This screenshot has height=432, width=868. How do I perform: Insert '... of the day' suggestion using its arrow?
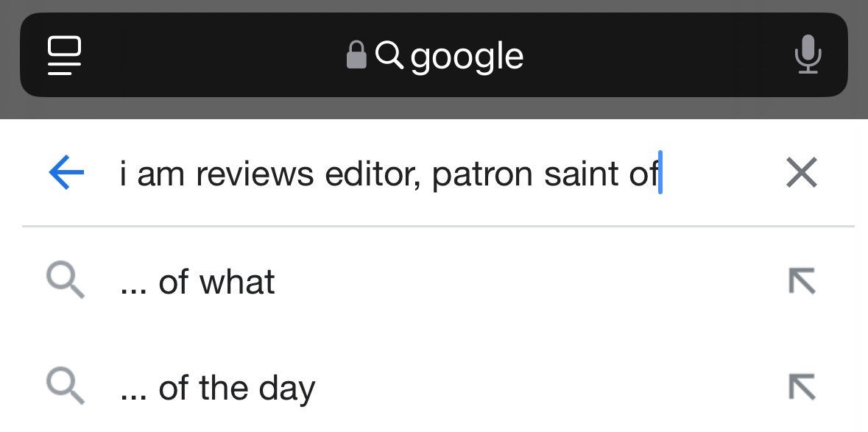point(802,388)
